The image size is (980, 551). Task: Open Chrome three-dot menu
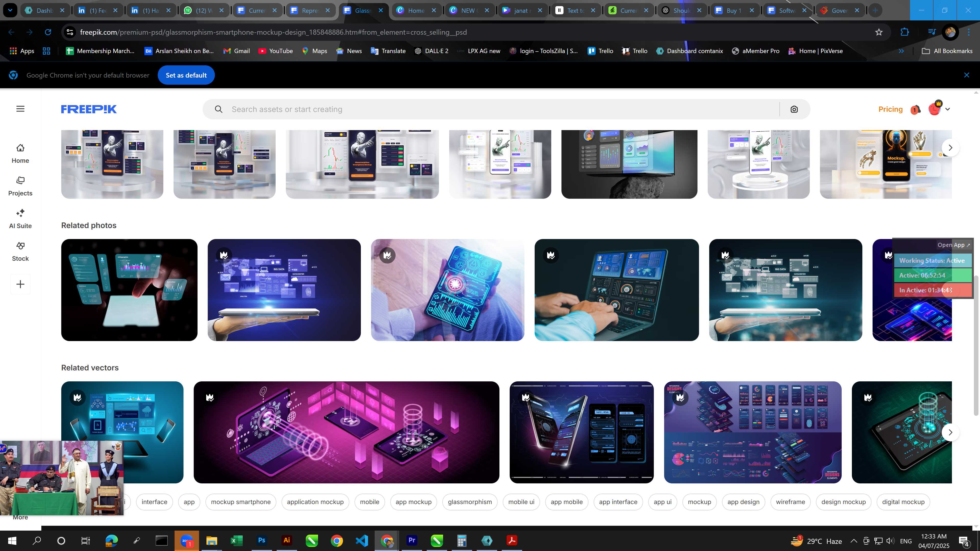(969, 32)
